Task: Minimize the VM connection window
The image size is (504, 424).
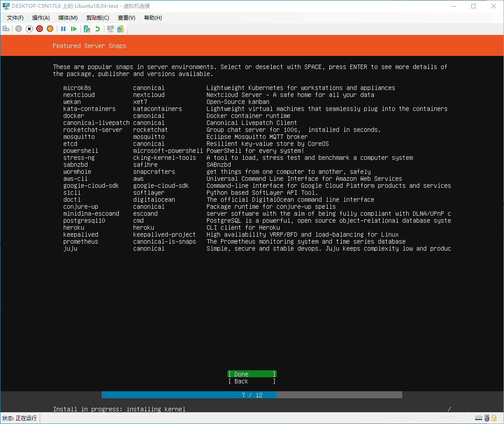Action: pyautogui.click(x=454, y=6)
